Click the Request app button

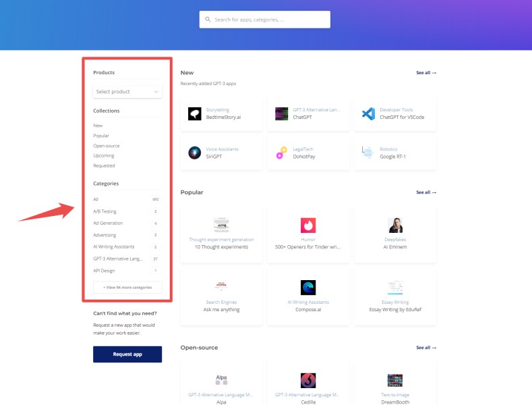(x=127, y=354)
